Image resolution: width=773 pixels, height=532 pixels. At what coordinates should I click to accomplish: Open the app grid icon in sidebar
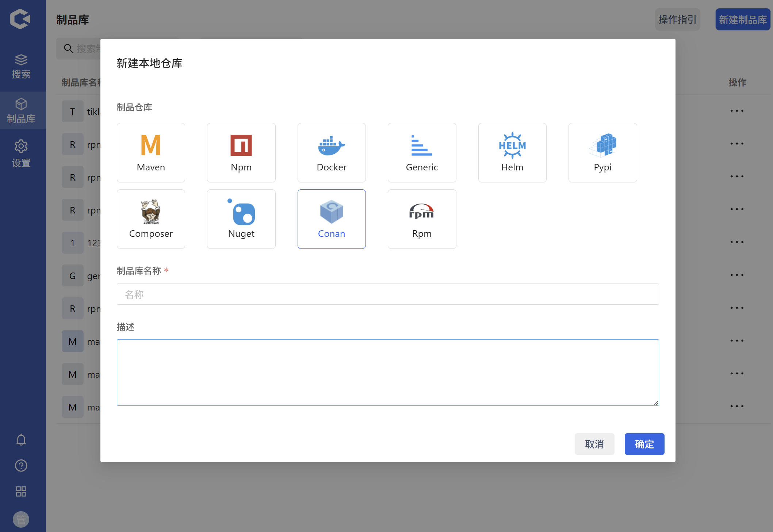[x=21, y=491]
